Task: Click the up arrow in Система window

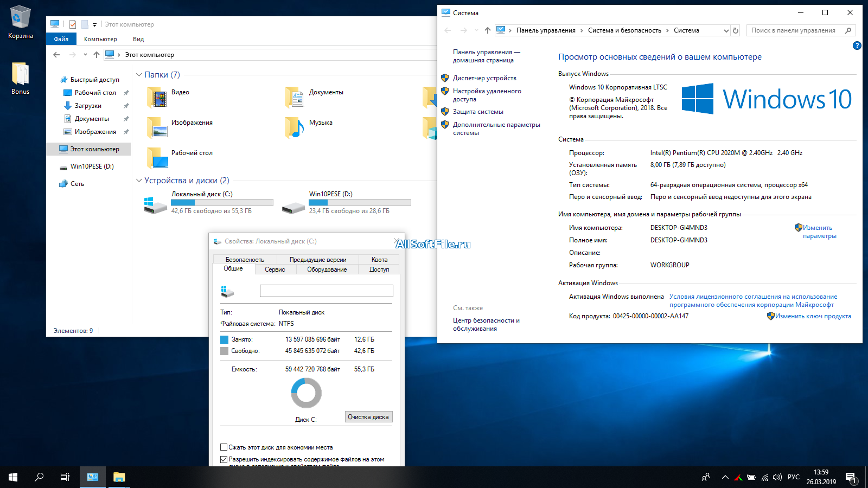Action: point(487,30)
